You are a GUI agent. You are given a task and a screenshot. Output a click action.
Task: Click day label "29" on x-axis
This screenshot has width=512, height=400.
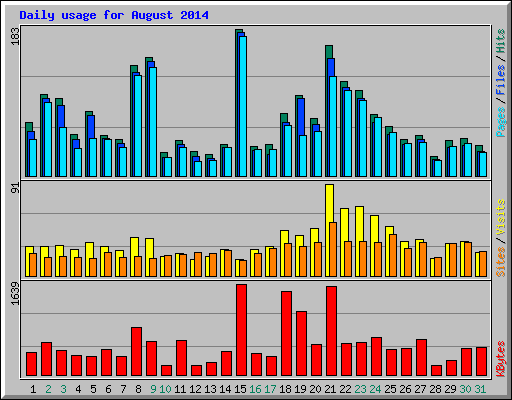point(450,389)
